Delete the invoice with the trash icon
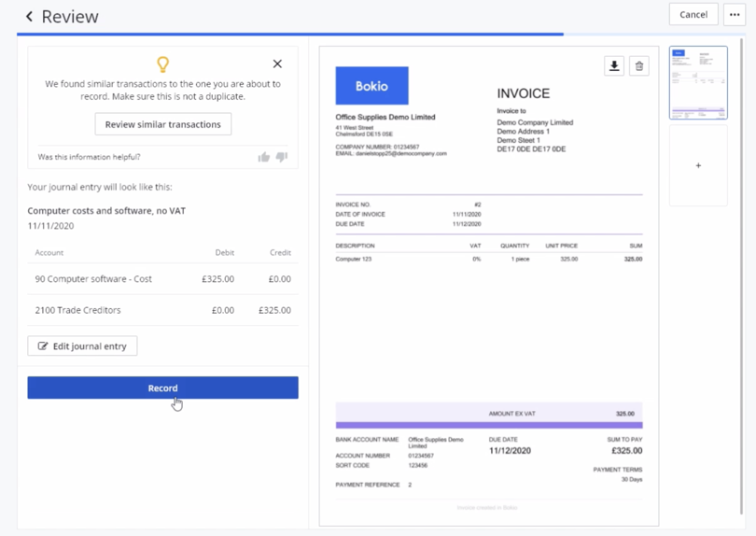756x536 pixels. pyautogui.click(x=638, y=65)
